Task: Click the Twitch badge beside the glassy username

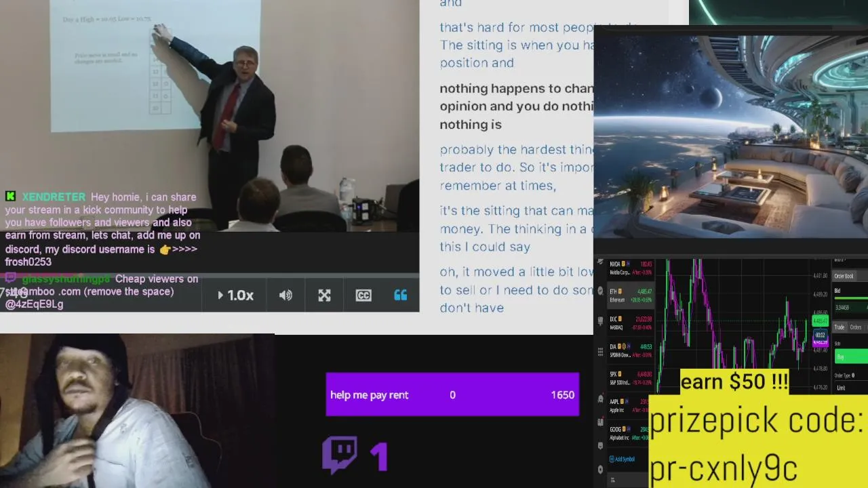Action: tap(10, 279)
